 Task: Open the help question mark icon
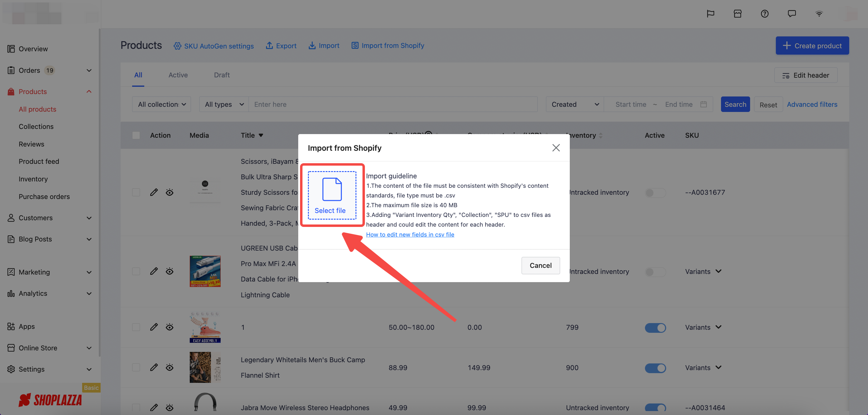coord(765,14)
